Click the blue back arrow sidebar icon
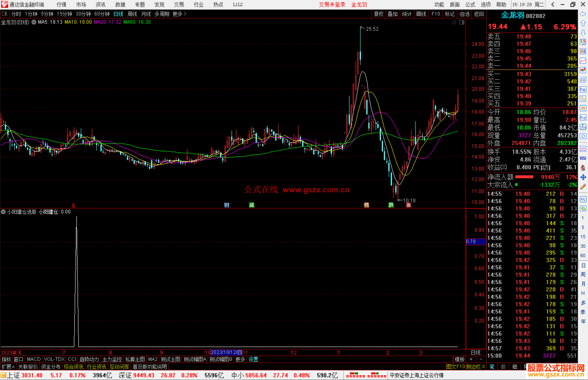Viewport: 588px width, 380px height. 583,14
